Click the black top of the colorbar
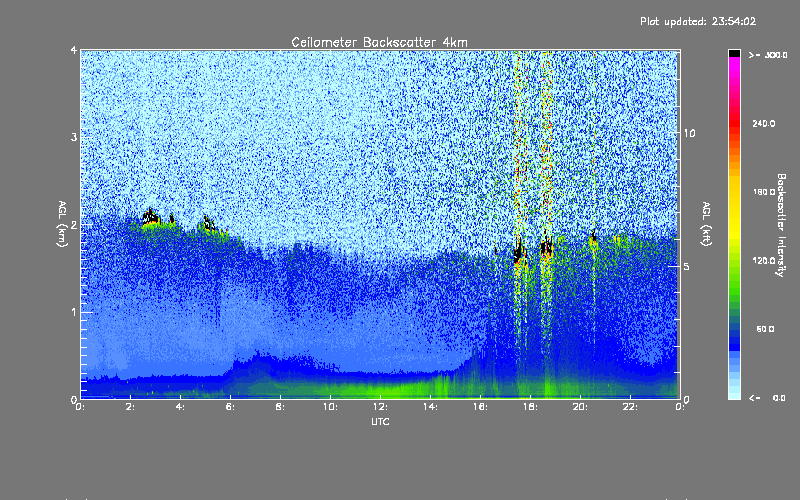The image size is (800, 500). (734, 53)
